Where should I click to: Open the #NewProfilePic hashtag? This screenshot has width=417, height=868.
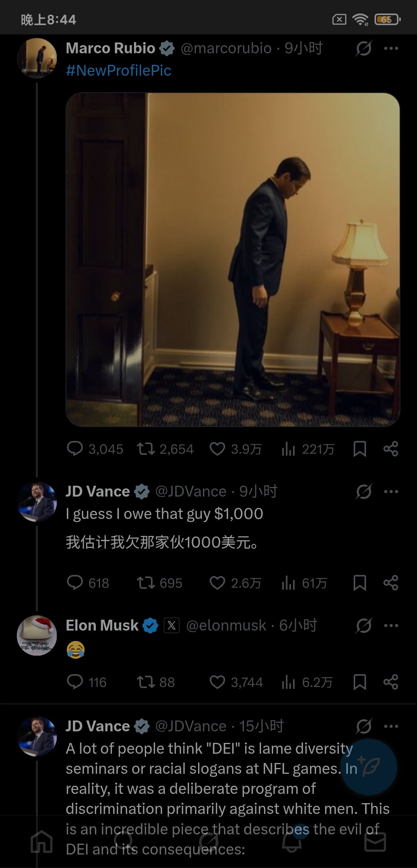coord(119,71)
